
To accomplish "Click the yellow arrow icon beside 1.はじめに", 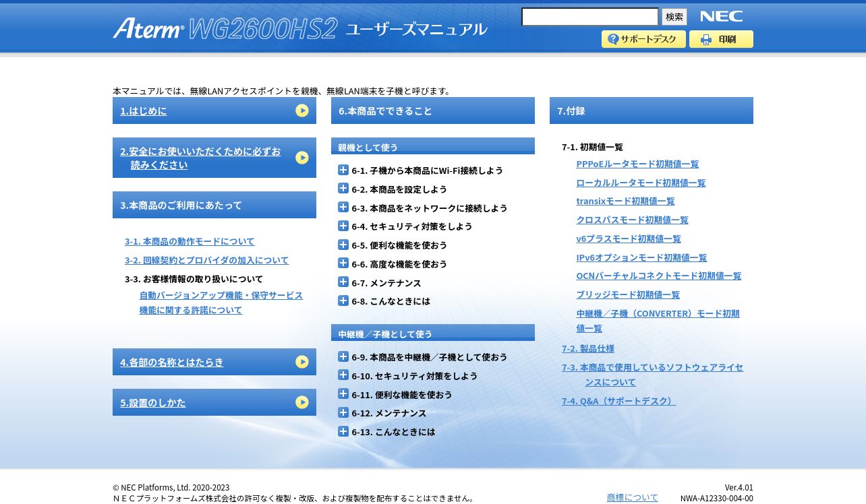I will 302,111.
